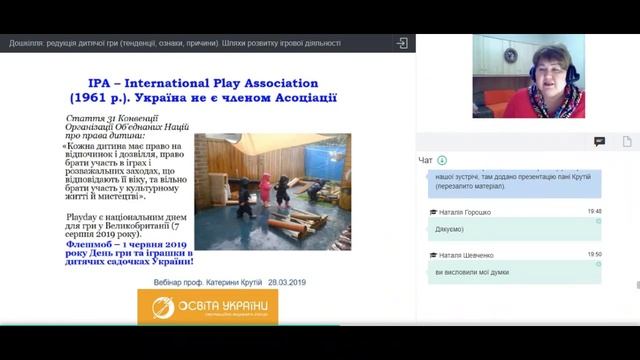Click the 19:48 message timestamp

(595, 211)
